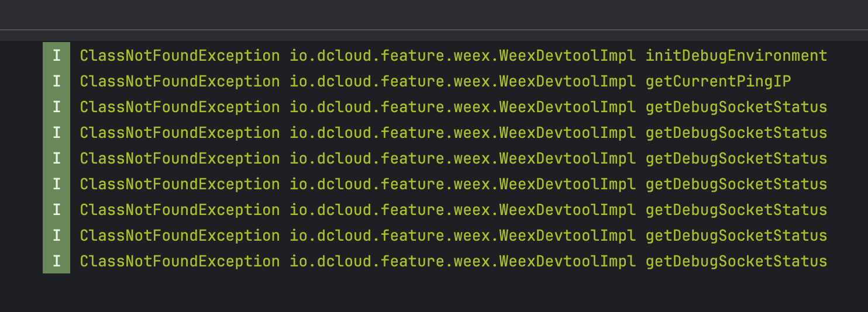Click the info badge on the fourth log line
The width and height of the screenshot is (868, 312).
(x=56, y=133)
